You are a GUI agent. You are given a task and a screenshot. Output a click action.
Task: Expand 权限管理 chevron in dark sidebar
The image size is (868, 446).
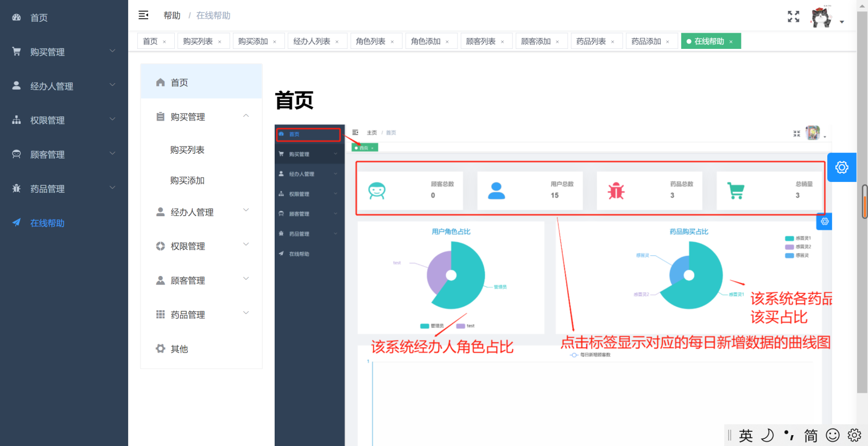[112, 120]
